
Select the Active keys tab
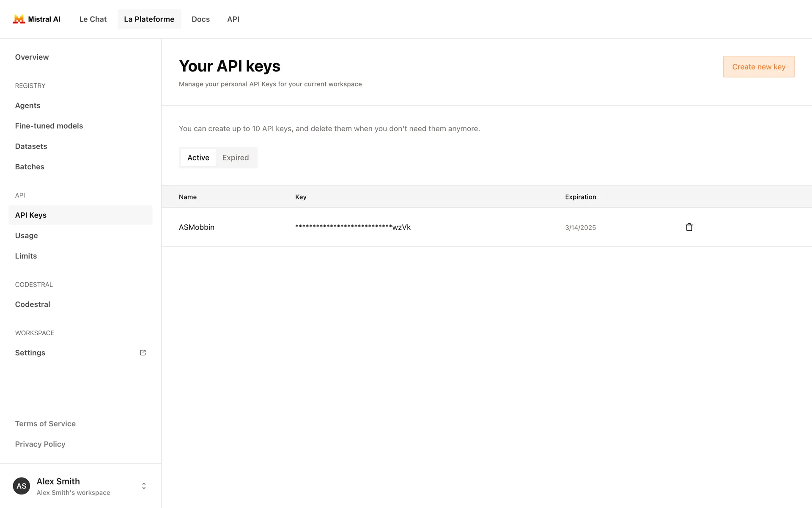198,157
